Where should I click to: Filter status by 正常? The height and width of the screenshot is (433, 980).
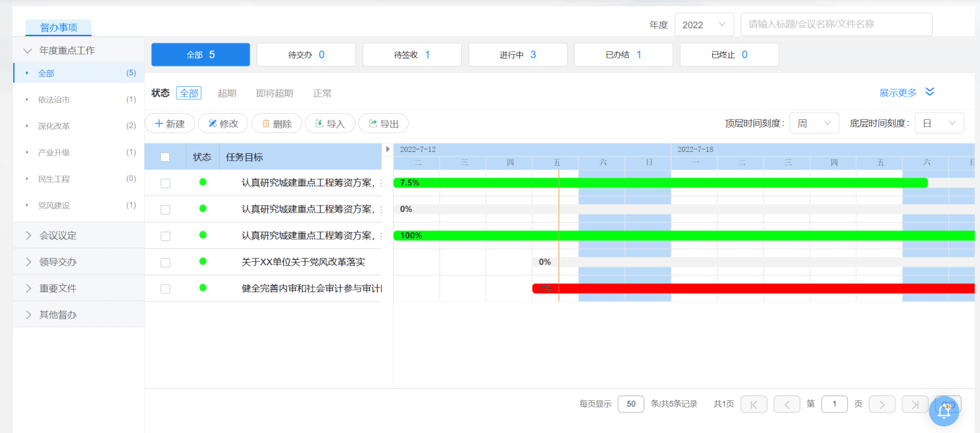pos(322,93)
